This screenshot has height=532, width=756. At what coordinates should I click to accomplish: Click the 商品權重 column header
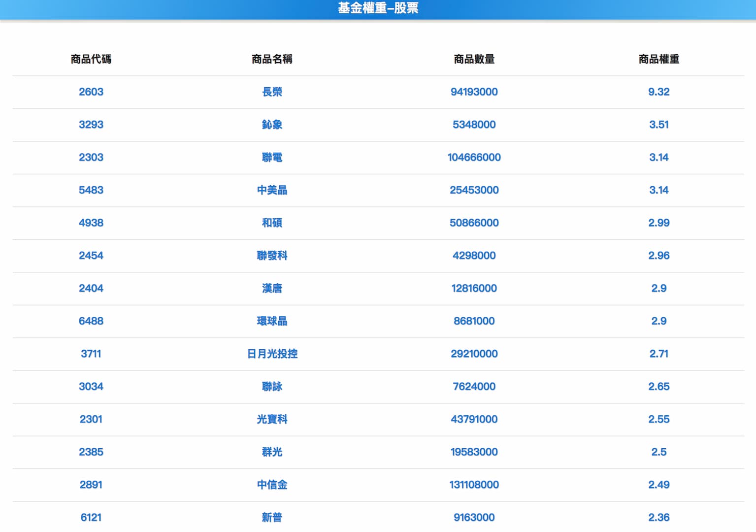coord(658,59)
